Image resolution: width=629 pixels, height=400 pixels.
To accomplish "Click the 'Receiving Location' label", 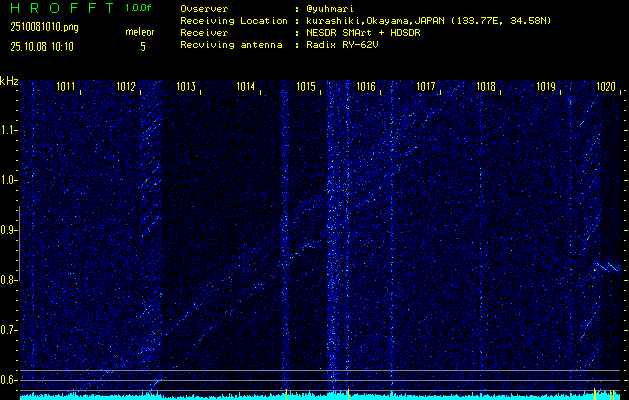I will 234,21.
